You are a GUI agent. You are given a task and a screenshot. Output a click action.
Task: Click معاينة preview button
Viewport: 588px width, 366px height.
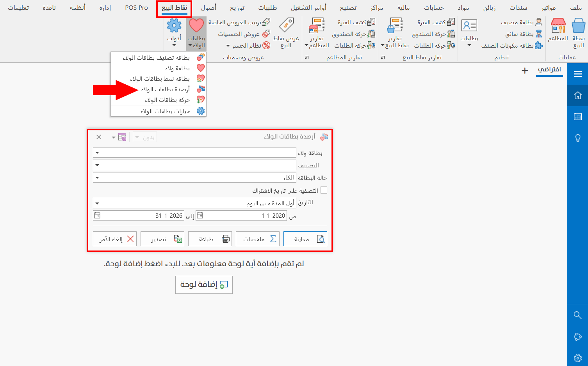coord(305,239)
